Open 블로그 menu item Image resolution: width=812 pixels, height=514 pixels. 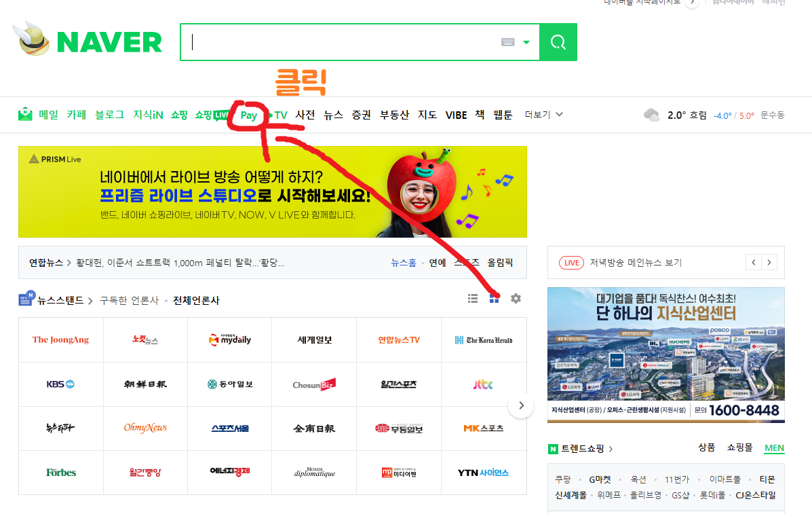pos(110,115)
